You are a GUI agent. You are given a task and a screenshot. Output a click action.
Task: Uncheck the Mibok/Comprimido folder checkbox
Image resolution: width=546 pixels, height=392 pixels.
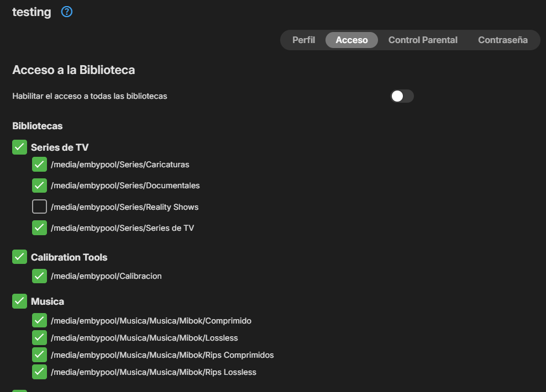(39, 320)
